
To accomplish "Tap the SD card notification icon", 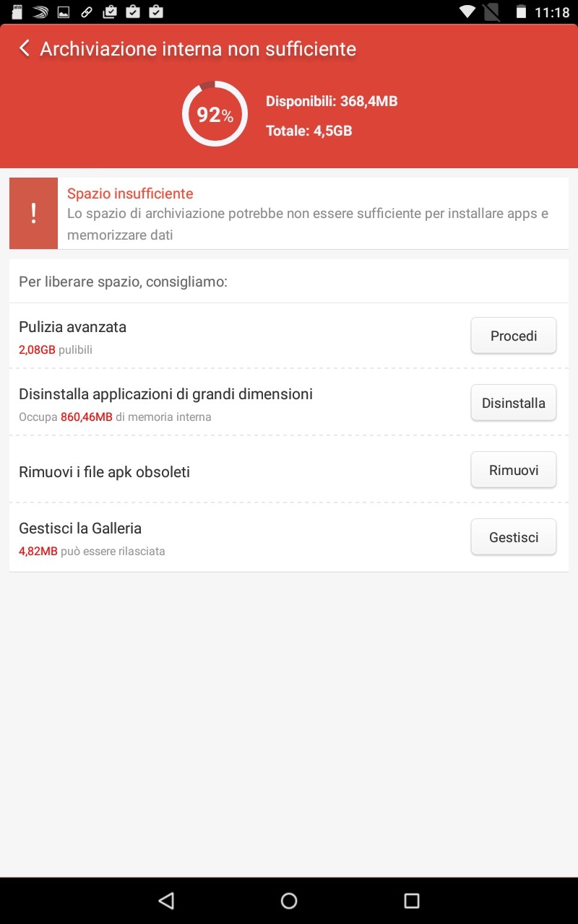I will [x=18, y=12].
